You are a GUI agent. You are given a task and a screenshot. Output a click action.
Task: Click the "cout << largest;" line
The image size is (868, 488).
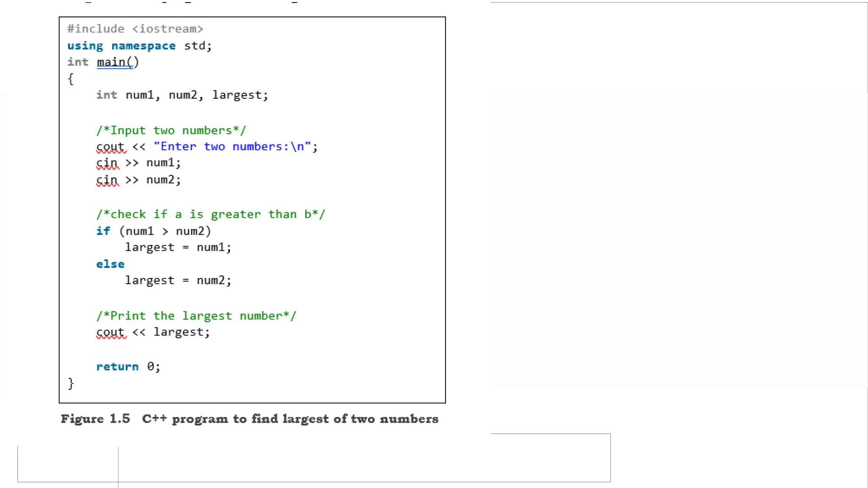153,332
